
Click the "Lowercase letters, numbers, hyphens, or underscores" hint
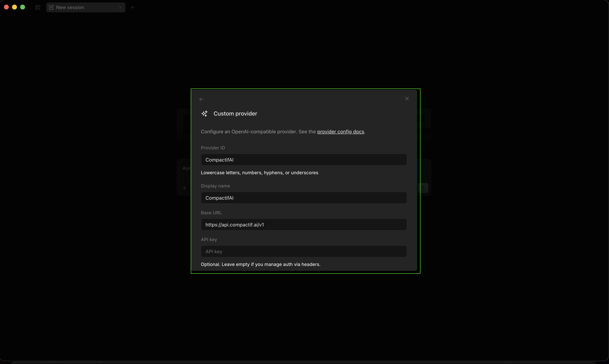click(259, 173)
